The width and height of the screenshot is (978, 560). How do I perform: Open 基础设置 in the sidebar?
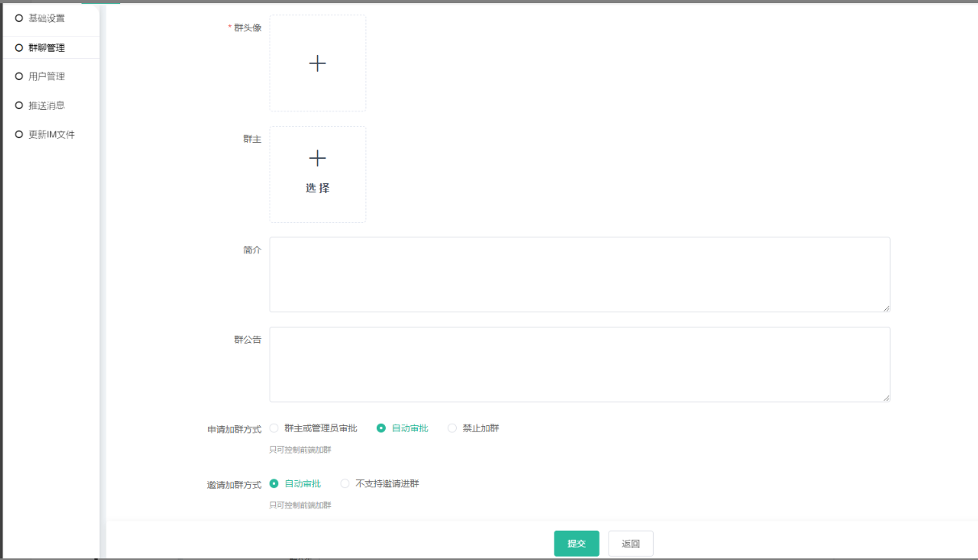point(46,19)
